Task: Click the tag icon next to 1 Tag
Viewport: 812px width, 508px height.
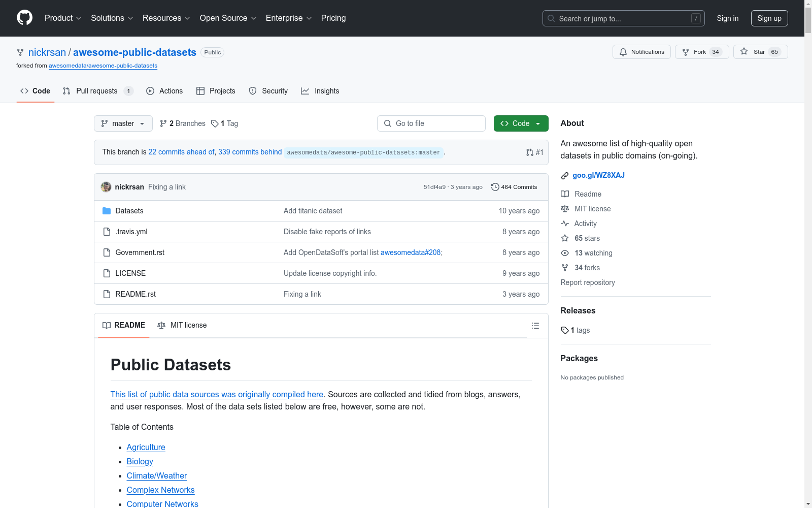Action: point(215,123)
